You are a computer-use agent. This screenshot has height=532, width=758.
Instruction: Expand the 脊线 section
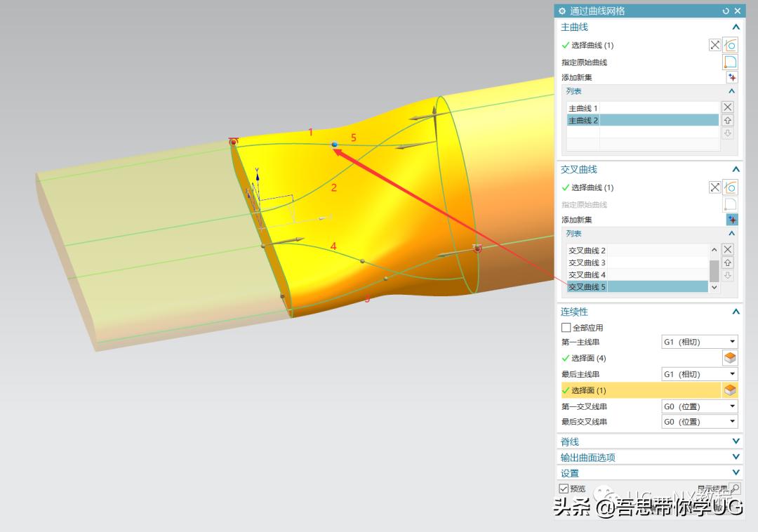pyautogui.click(x=736, y=441)
